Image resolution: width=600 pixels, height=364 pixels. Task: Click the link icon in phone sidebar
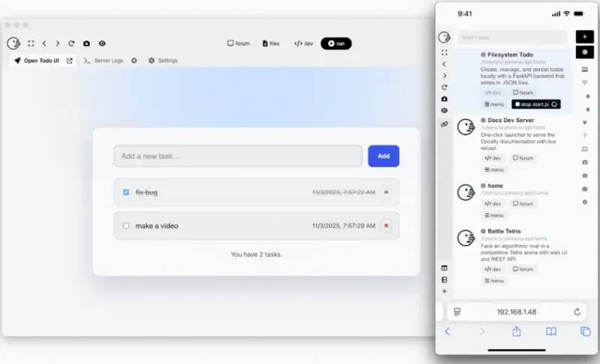click(444, 124)
